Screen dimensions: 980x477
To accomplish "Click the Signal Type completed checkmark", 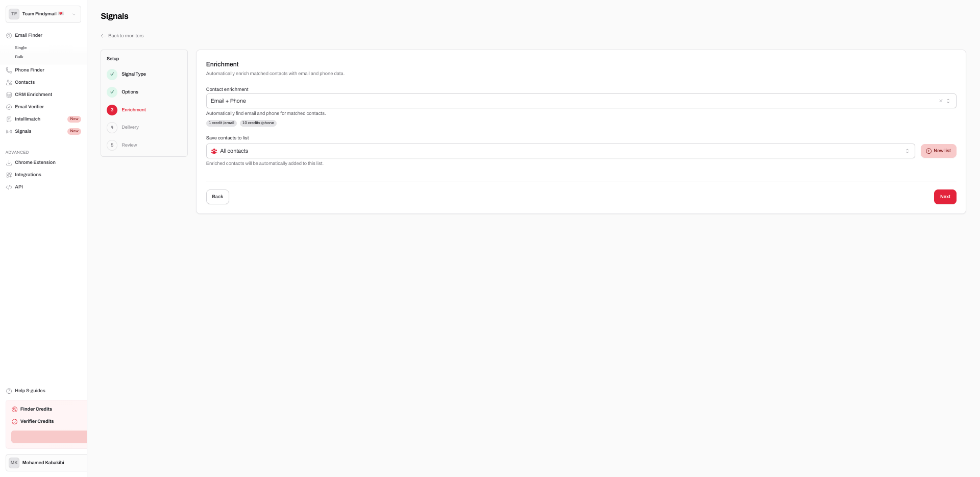I will 112,74.
